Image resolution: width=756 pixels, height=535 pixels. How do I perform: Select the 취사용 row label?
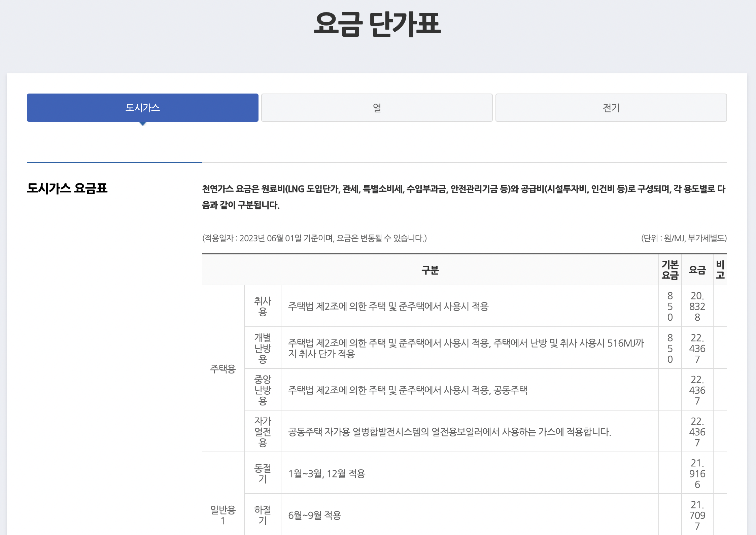[x=263, y=306]
